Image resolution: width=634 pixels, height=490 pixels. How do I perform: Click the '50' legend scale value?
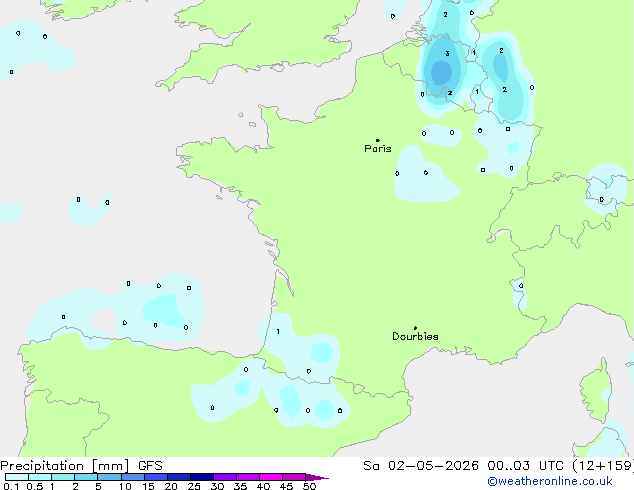coord(309,486)
